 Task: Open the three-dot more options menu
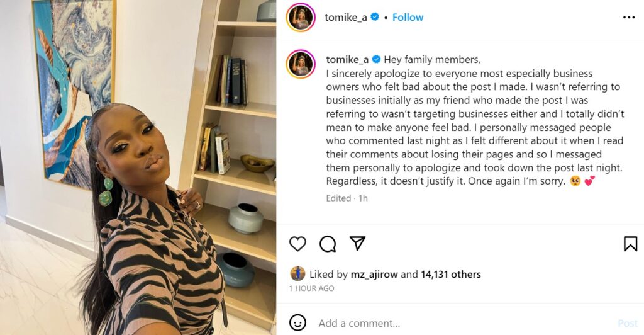coord(629,18)
